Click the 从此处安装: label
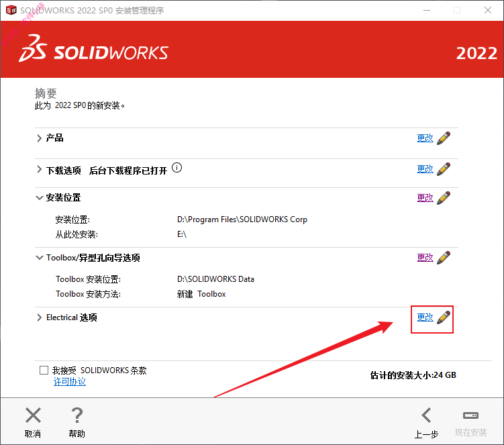Viewport: 504px width, 445px height. pos(77,234)
